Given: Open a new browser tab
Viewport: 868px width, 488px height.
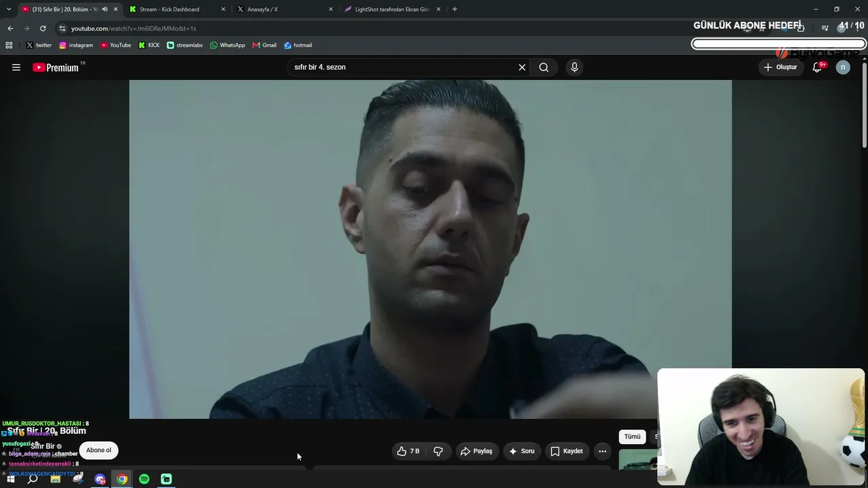Looking at the screenshot, I should (454, 9).
